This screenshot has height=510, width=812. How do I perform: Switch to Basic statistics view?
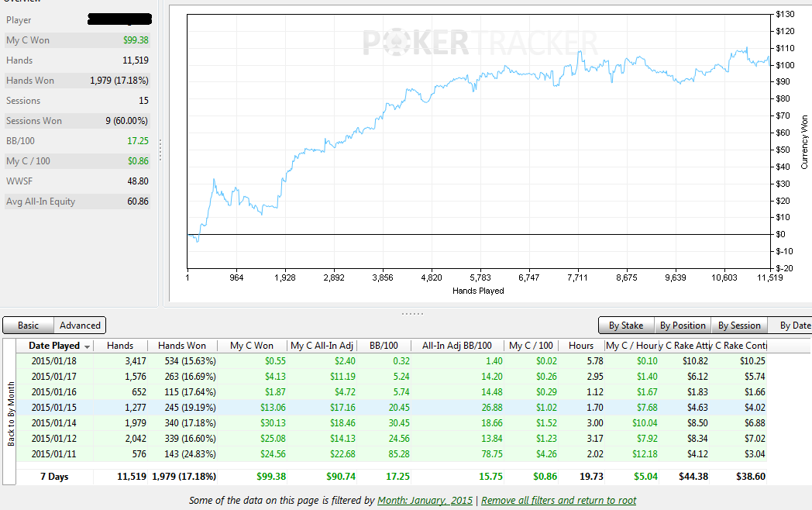pyautogui.click(x=29, y=326)
